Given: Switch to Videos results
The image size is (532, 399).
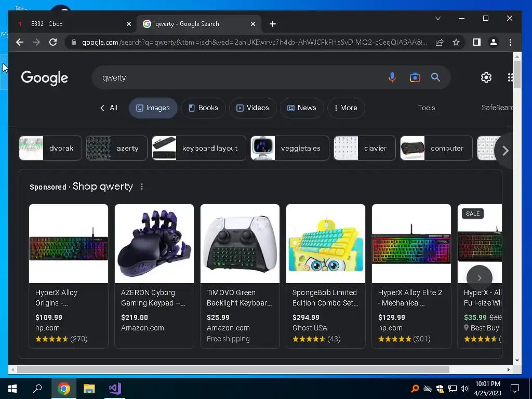Looking at the screenshot, I should [x=253, y=108].
